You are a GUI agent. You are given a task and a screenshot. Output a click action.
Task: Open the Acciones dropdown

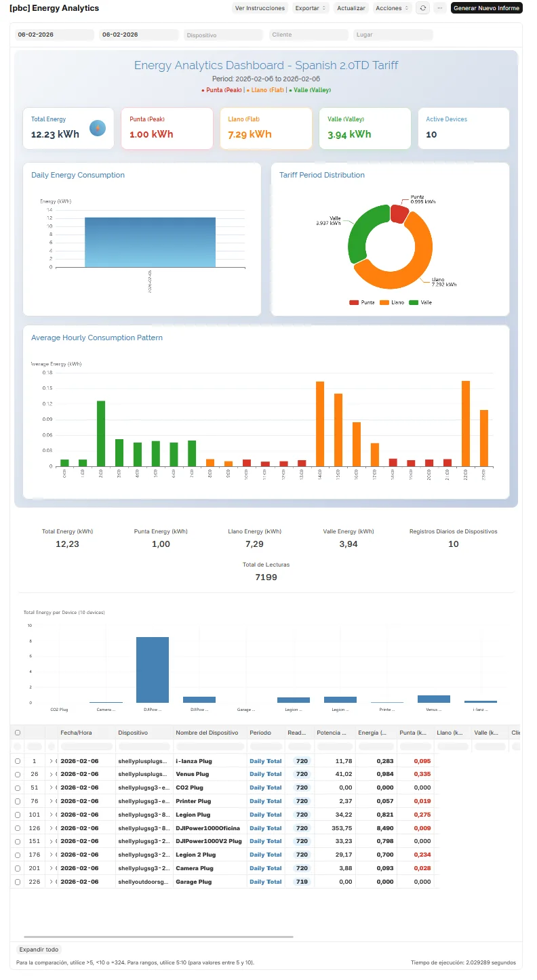click(x=393, y=8)
